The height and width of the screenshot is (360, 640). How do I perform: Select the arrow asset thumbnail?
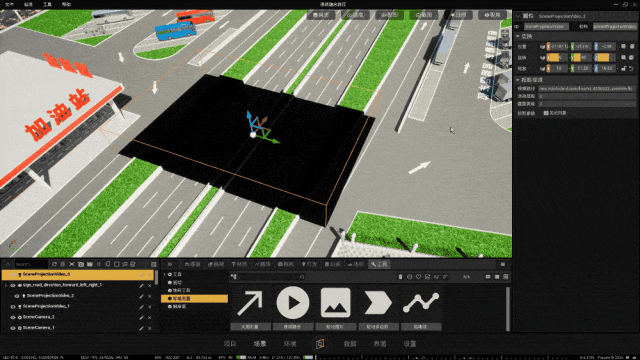click(x=250, y=303)
